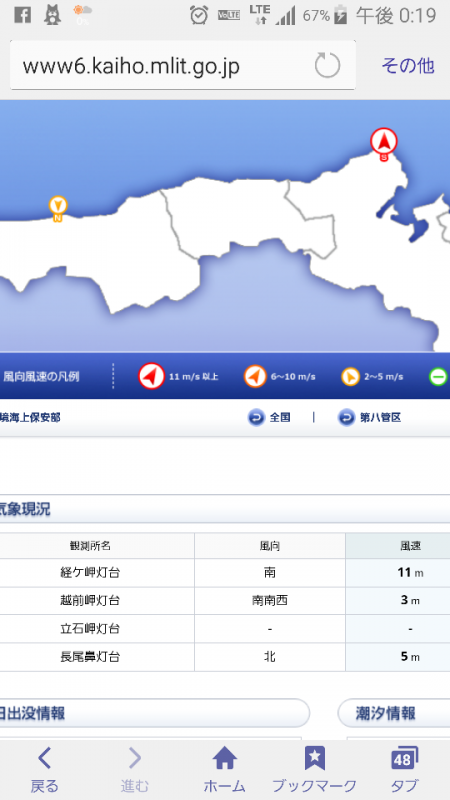450x800 pixels.
Task: Click the red 11 m/s以上 legend arrow icon
Action: 152,377
